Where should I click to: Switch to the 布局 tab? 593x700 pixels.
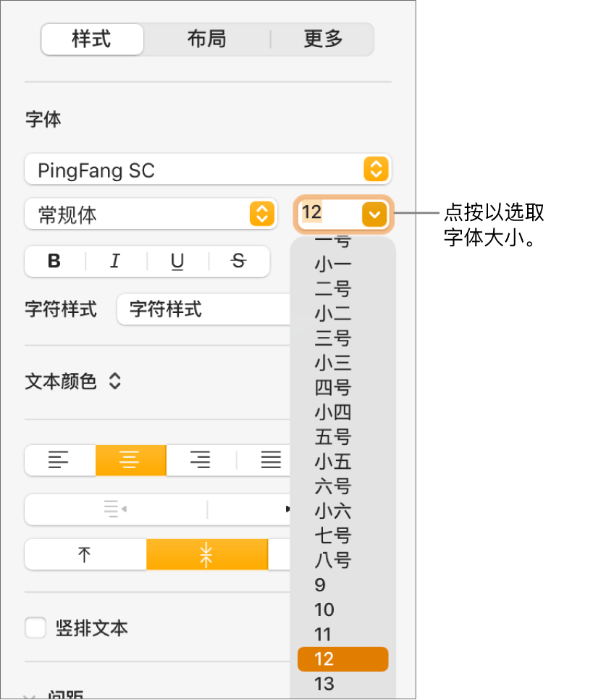click(207, 39)
